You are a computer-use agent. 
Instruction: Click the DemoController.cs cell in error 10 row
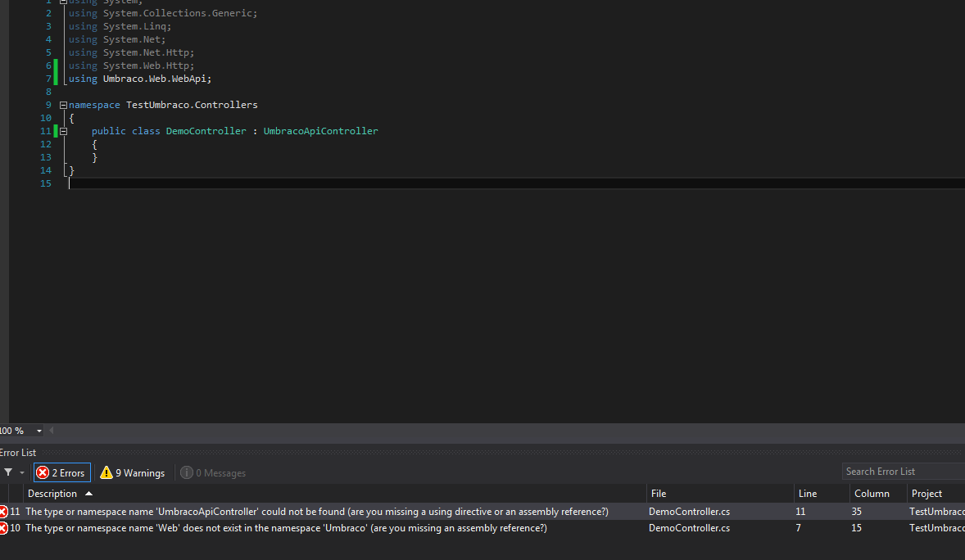tap(689, 528)
